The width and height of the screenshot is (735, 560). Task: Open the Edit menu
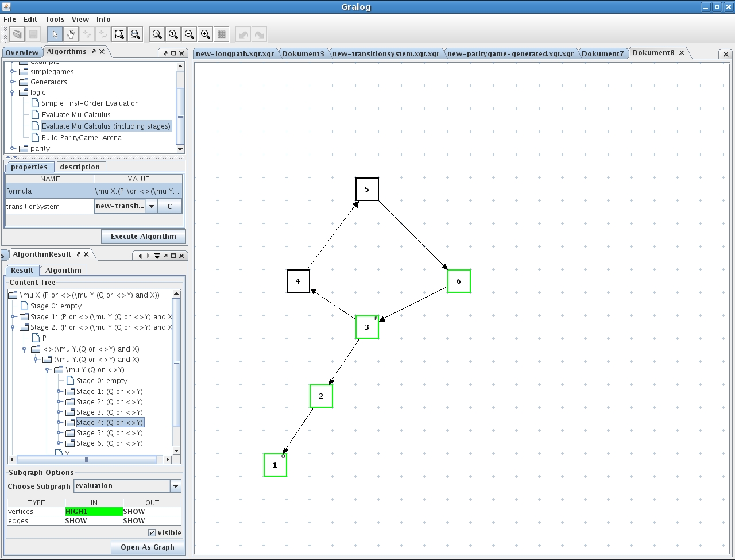click(x=30, y=19)
